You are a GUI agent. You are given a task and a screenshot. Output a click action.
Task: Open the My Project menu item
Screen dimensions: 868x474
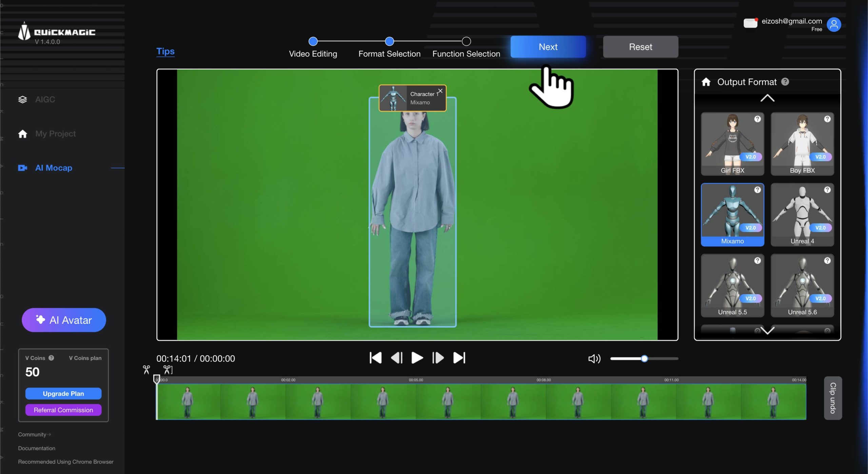pos(55,134)
